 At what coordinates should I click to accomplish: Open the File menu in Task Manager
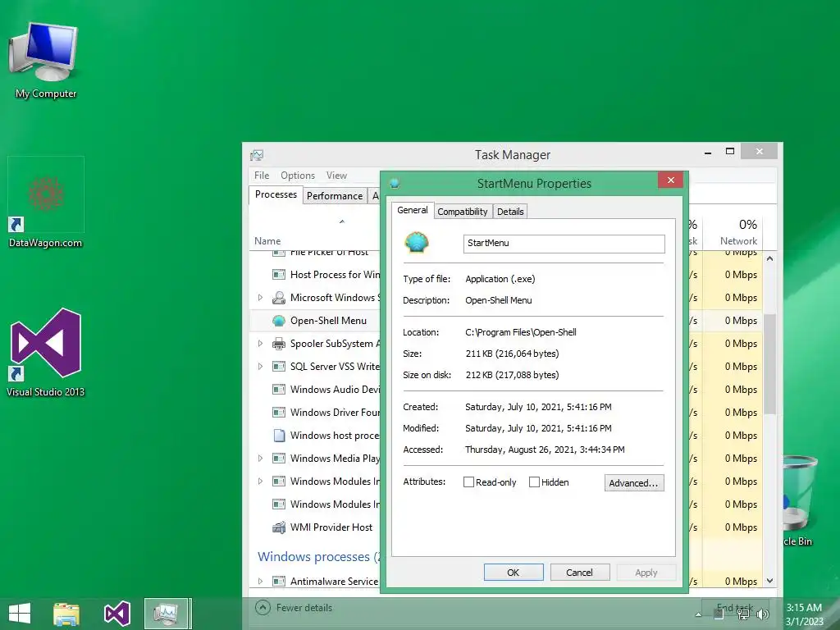point(262,176)
